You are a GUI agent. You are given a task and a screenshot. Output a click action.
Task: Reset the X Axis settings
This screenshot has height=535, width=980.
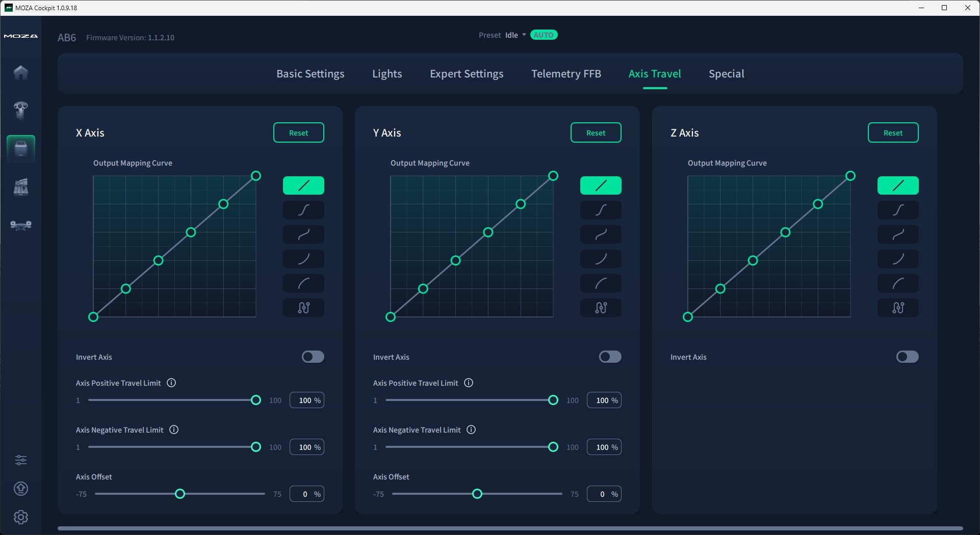(x=299, y=132)
